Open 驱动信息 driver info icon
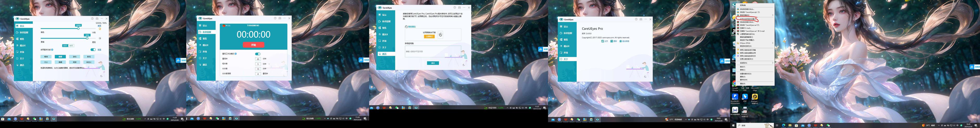 pyautogui.click(x=621, y=41)
